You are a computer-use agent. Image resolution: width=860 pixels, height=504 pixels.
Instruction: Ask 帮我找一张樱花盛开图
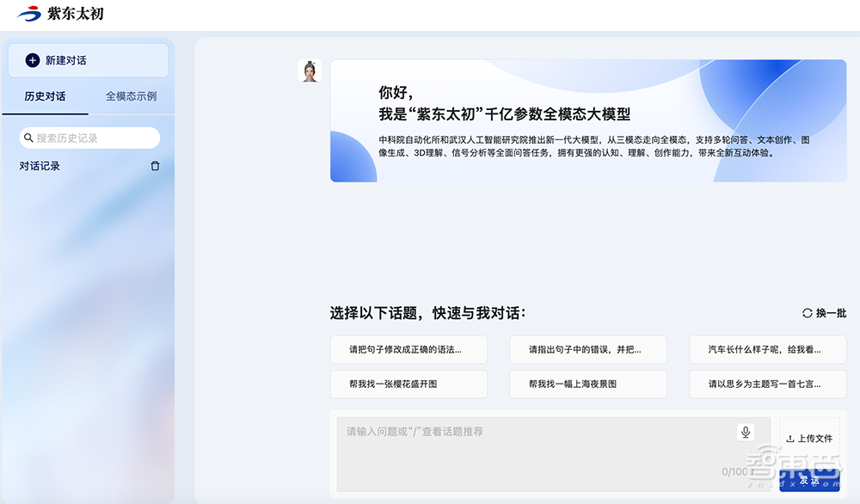tap(408, 384)
